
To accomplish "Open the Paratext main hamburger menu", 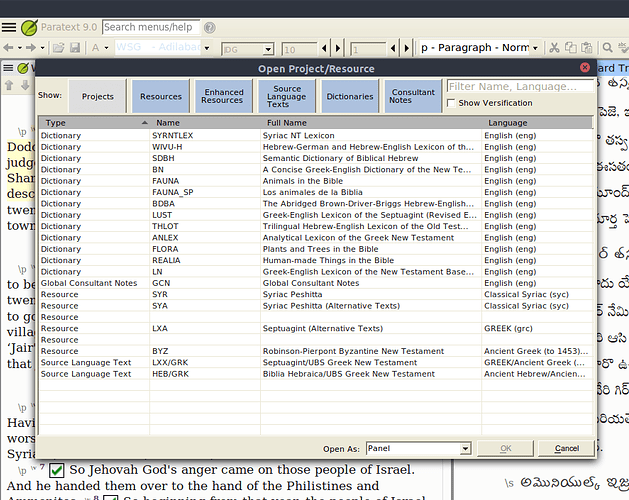I will pyautogui.click(x=9, y=27).
